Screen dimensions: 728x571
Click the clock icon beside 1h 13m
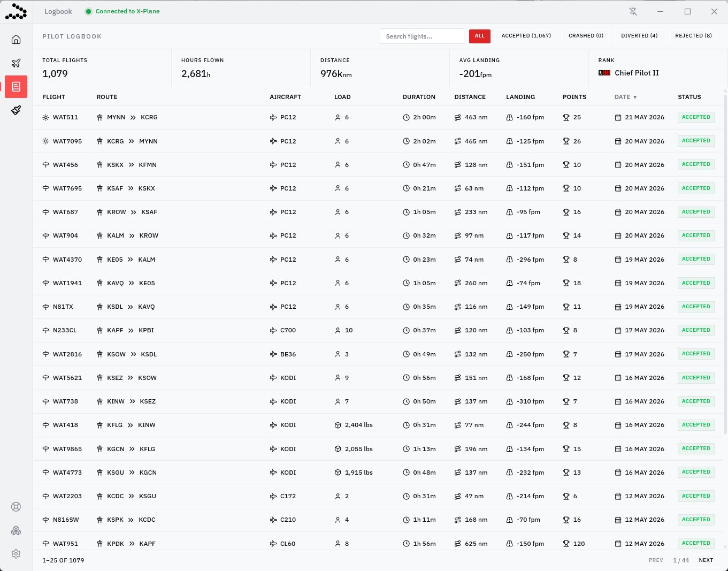pyautogui.click(x=406, y=449)
